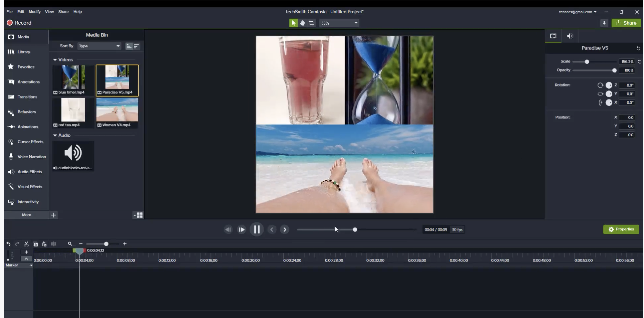644x318 pixels.
Task: Open Audio Effects panel
Action: (26, 172)
